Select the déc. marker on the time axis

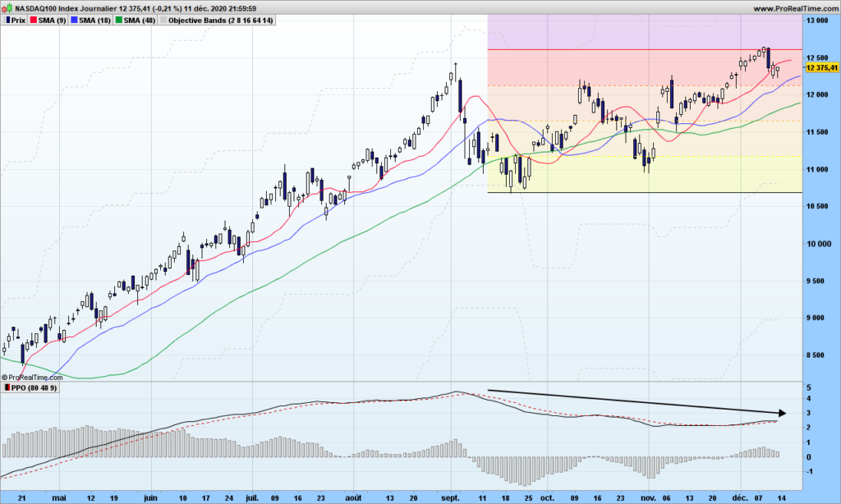pos(740,498)
